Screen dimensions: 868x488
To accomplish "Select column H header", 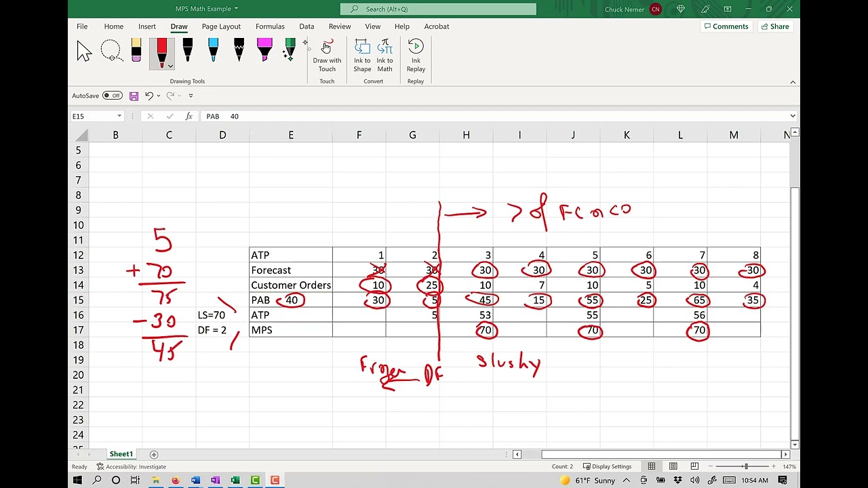I will 466,135.
